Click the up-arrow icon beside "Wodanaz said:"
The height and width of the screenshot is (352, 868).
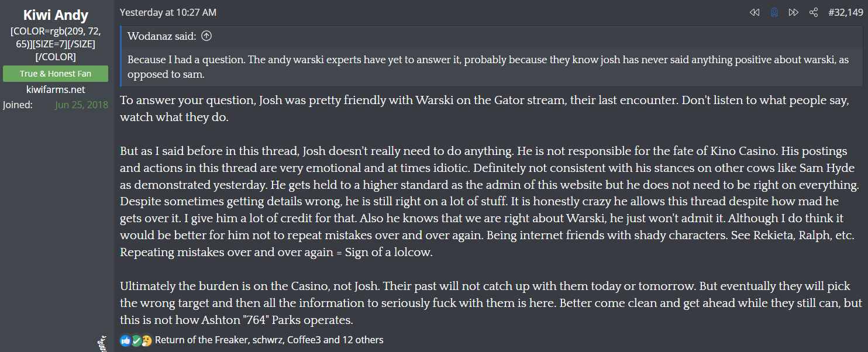point(206,36)
